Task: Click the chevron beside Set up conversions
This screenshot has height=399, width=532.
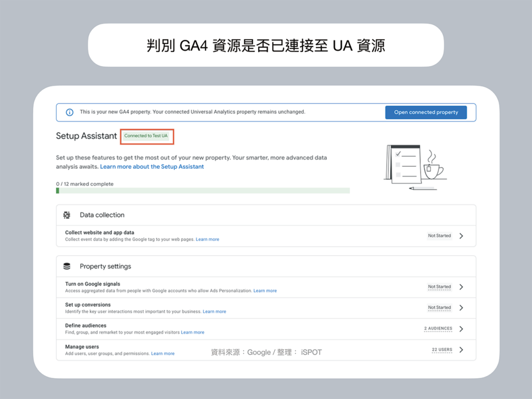Action: coord(461,308)
